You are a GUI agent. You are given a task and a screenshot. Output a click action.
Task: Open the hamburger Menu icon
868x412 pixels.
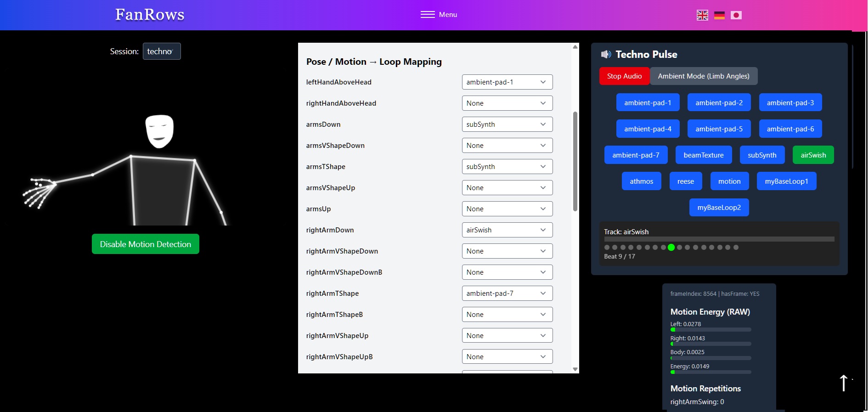(428, 15)
